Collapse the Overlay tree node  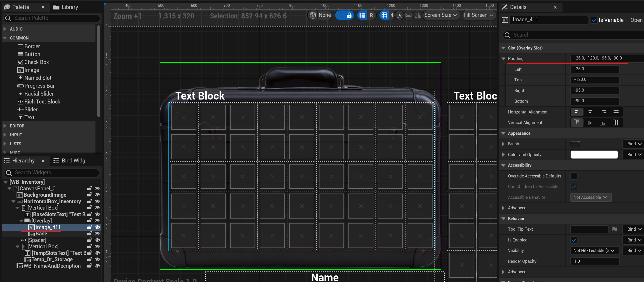pos(21,221)
